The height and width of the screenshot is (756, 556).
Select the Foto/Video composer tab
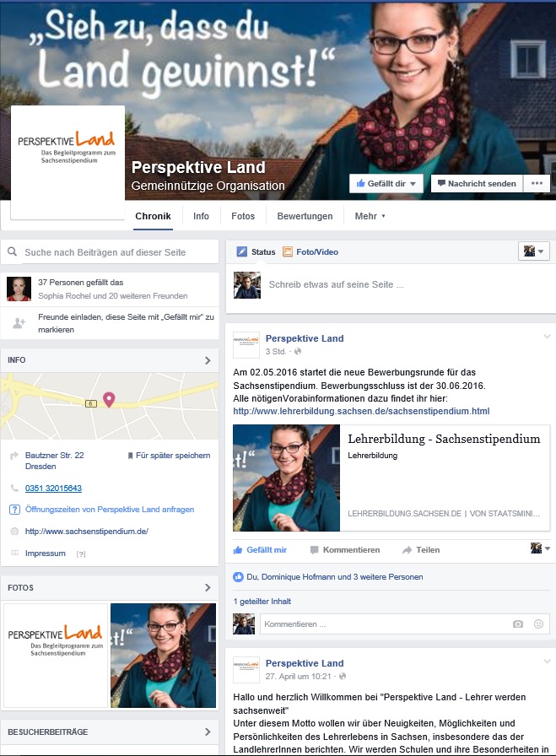[x=310, y=251]
